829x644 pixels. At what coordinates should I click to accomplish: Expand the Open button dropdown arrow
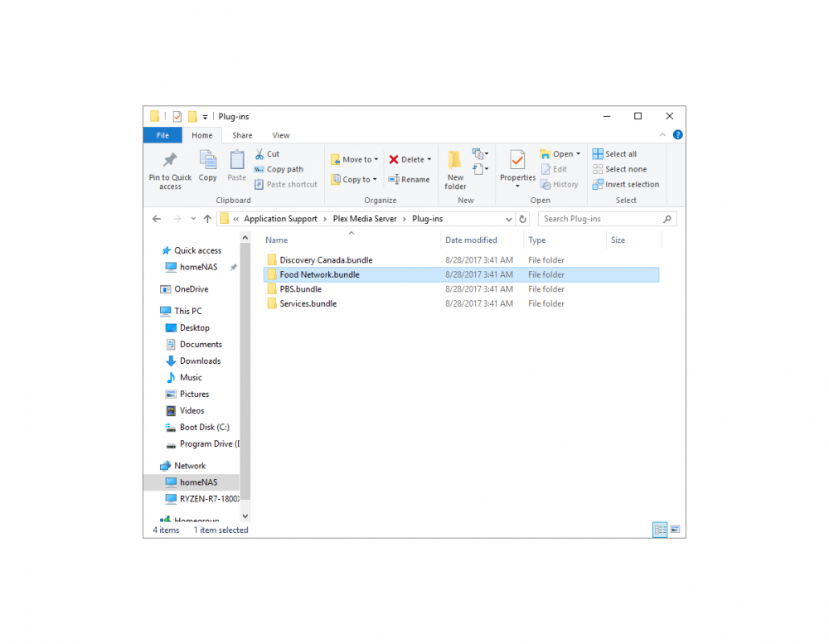click(x=578, y=154)
